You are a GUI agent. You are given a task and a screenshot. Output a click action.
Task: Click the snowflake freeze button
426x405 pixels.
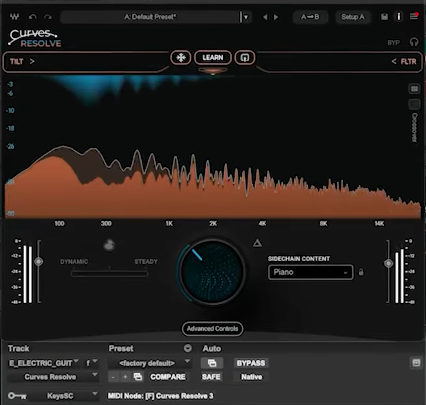(181, 58)
